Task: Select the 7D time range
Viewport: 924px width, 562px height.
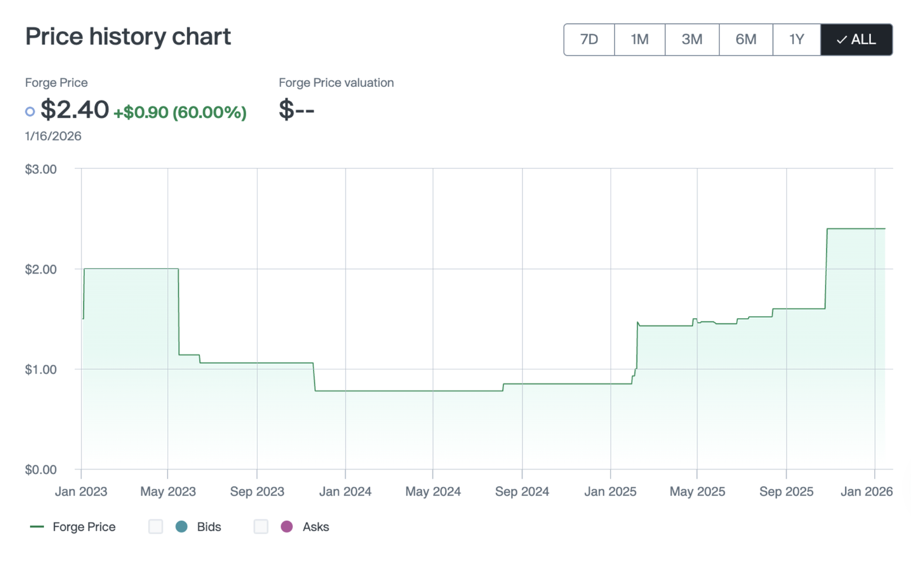Action: click(589, 40)
